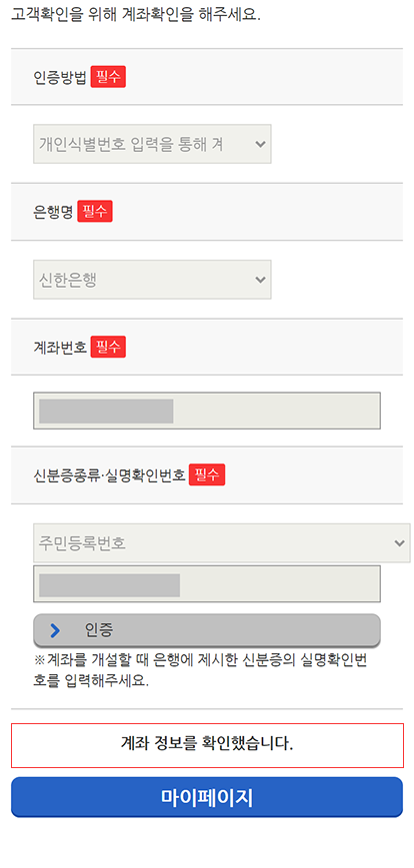Click the arrow on the 개인식별번호 입력 dropdown
The width and height of the screenshot is (414, 868).
(x=260, y=144)
